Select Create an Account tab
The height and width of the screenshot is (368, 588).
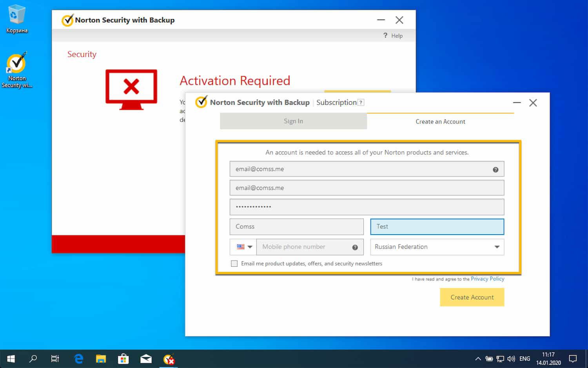point(440,122)
